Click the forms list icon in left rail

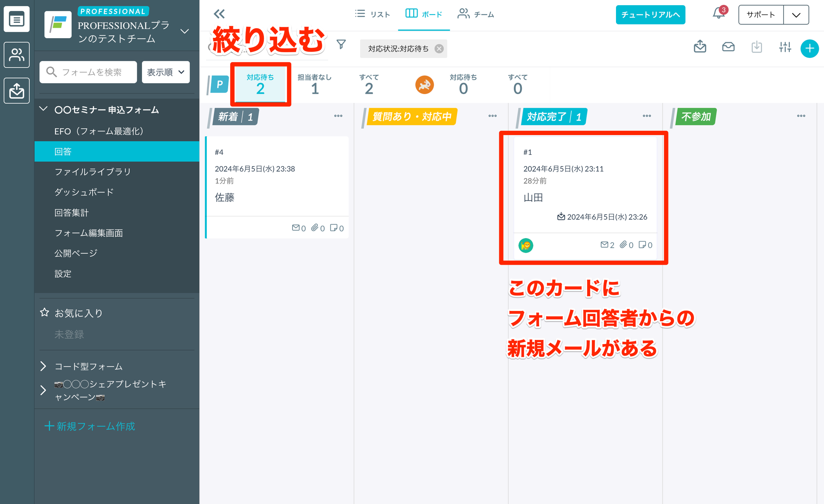16,19
